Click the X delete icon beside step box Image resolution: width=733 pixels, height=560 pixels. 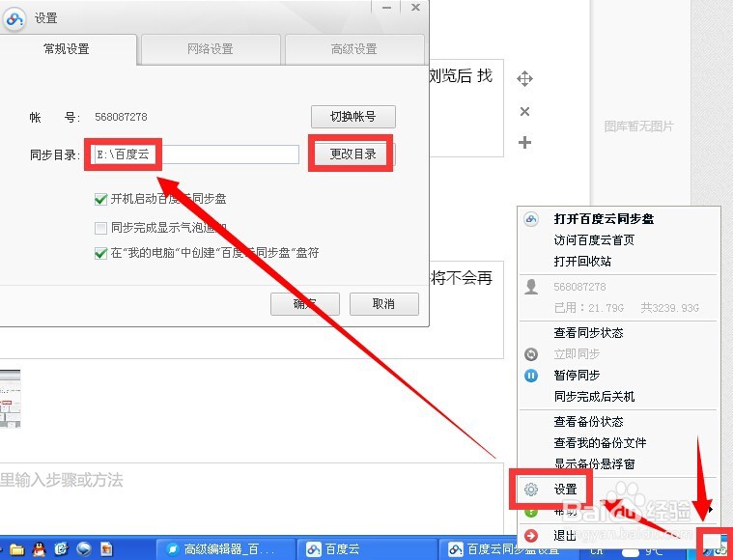[524, 111]
